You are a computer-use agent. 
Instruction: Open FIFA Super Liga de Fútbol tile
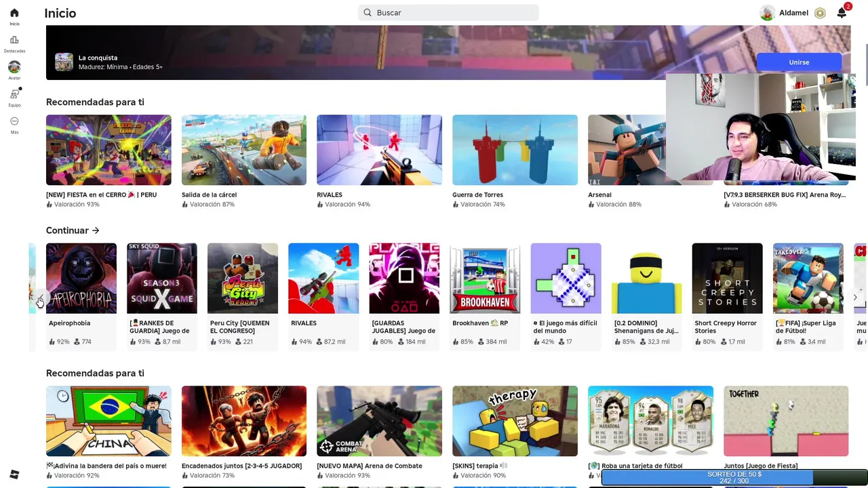coord(808,279)
